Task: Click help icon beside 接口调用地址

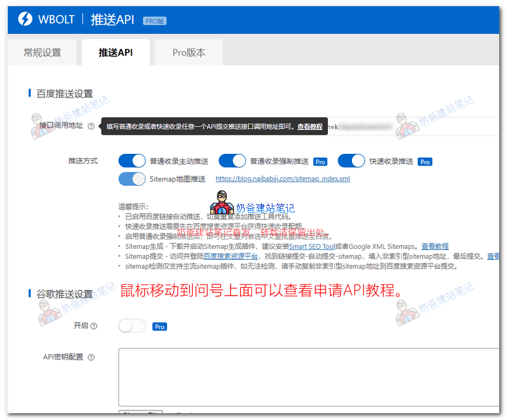Action: (91, 126)
